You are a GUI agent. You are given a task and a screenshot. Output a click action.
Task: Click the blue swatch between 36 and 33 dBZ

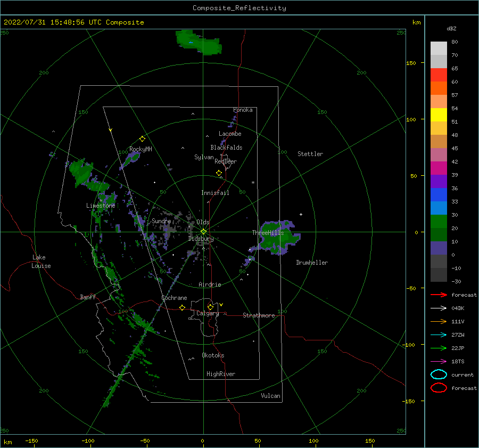439,195
